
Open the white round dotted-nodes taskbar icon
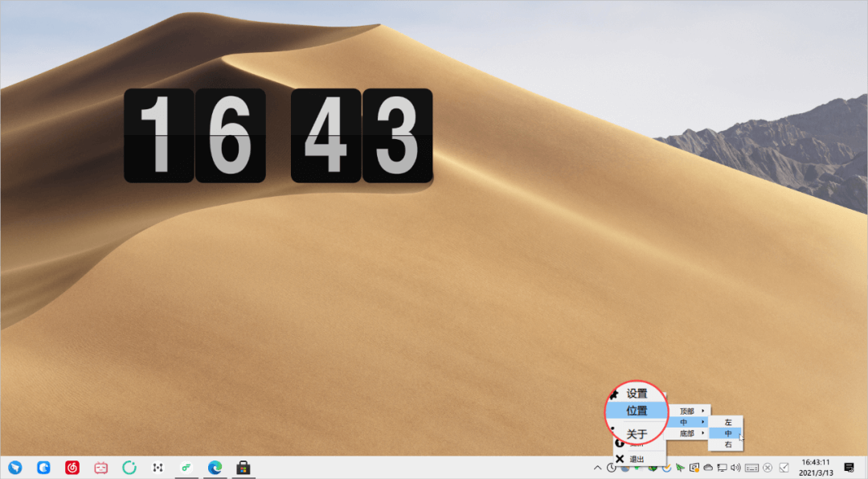(158, 468)
